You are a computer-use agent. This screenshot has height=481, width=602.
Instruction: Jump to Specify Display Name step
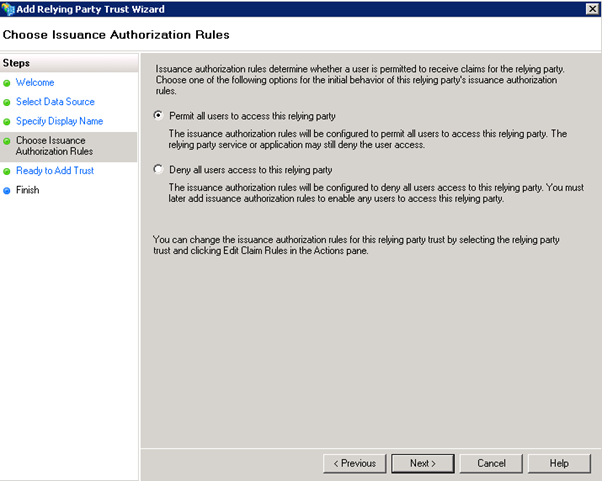click(60, 121)
